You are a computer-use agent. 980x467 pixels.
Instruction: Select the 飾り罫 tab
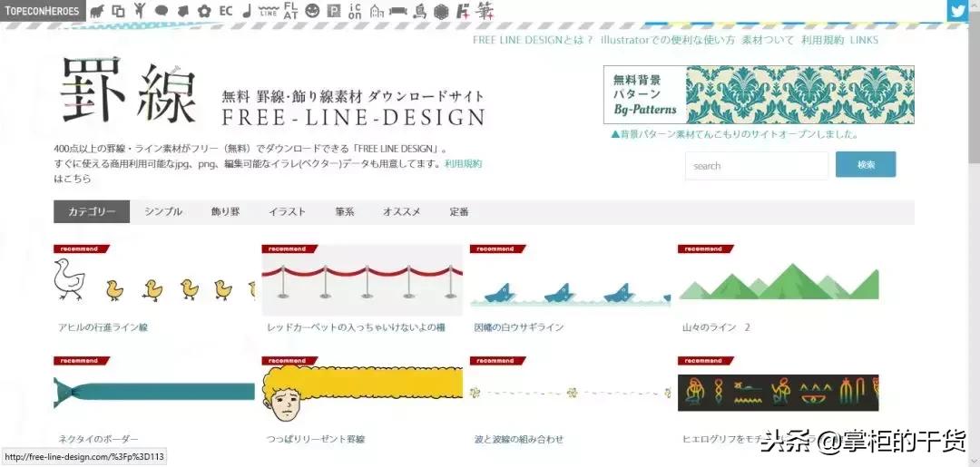(226, 211)
